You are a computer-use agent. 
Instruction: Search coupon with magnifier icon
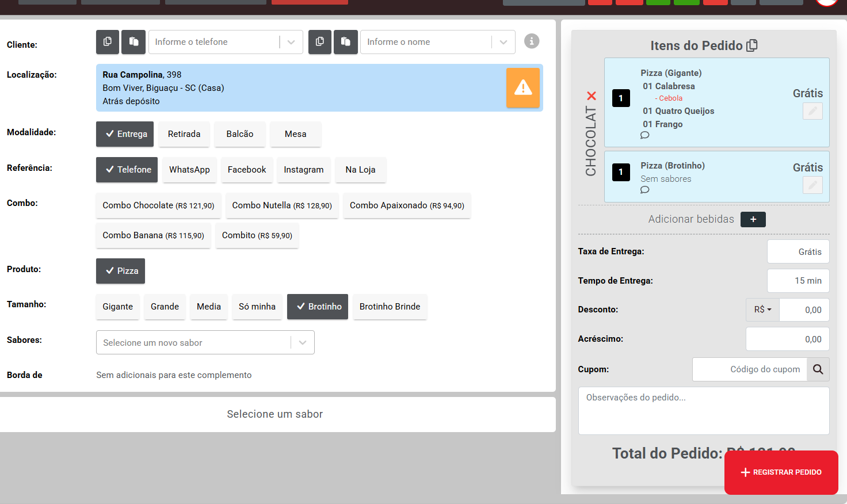[x=818, y=369]
